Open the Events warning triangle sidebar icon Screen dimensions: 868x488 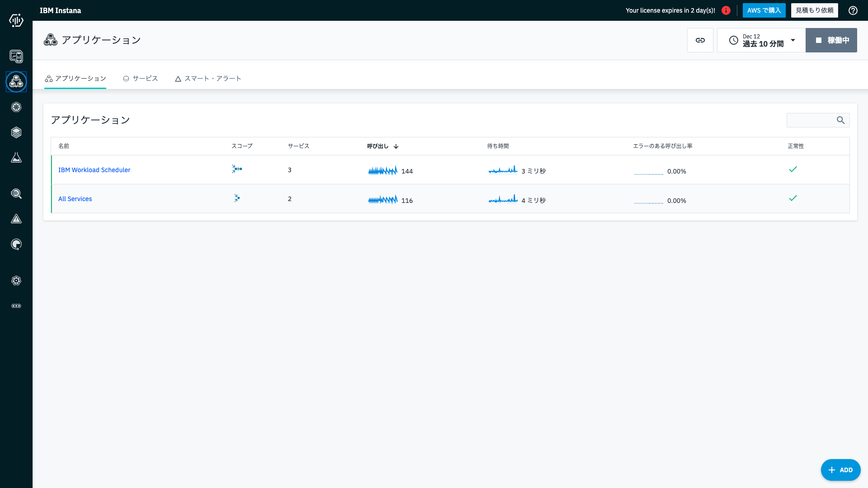tap(16, 219)
